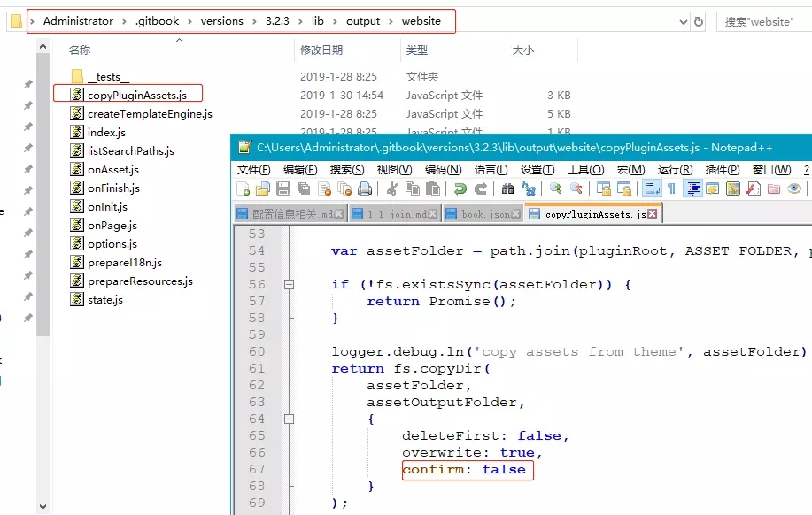Image resolution: width=812 pixels, height=515 pixels.
Task: Collapse the code fold at line 64
Action: (x=289, y=419)
